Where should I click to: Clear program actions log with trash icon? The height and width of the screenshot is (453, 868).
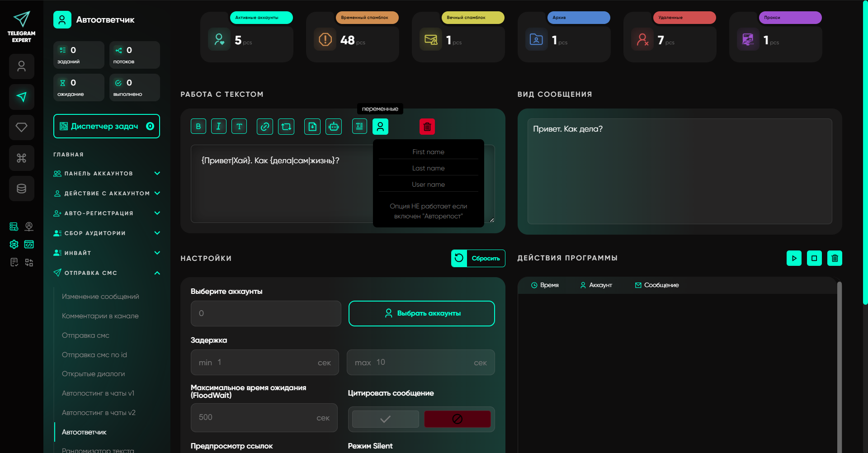(x=835, y=258)
